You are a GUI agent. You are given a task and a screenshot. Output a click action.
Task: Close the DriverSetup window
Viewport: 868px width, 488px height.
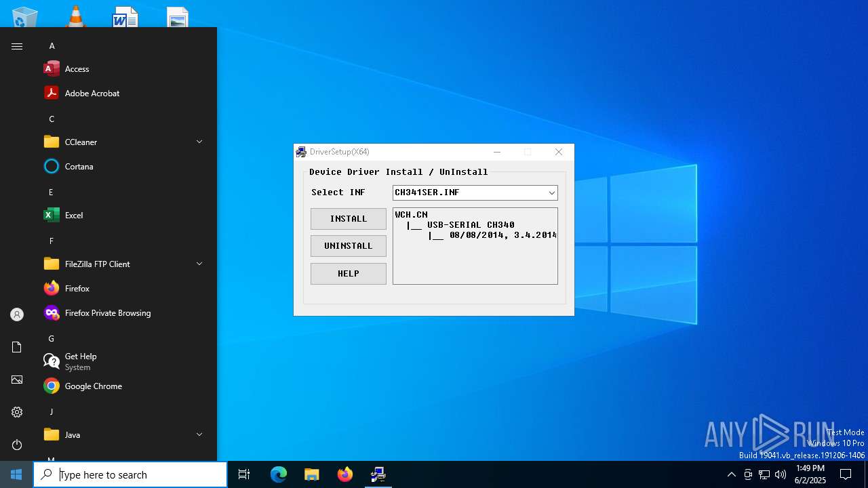[559, 152]
